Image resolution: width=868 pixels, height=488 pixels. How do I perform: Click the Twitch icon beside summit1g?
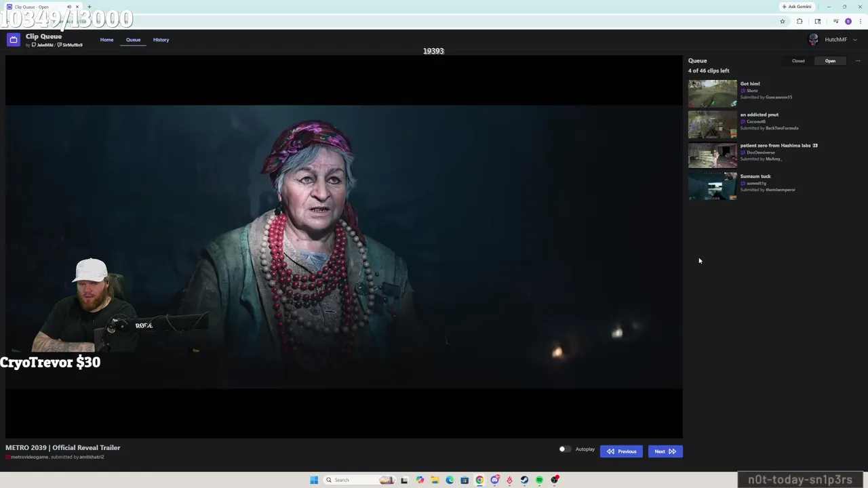click(743, 184)
